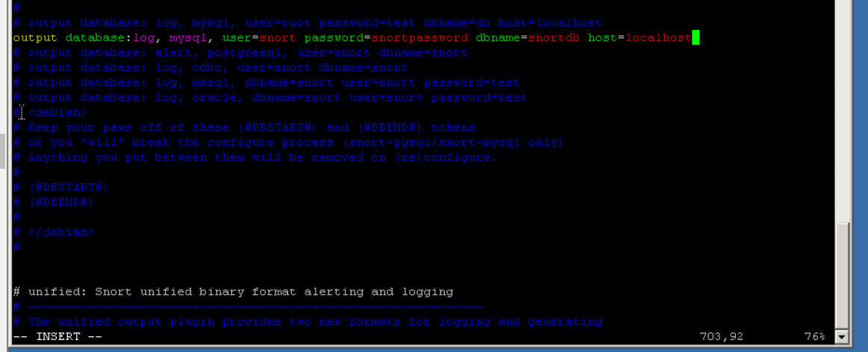Click 'mssql' in commented output line
The image size is (868, 352).
click(x=210, y=83)
